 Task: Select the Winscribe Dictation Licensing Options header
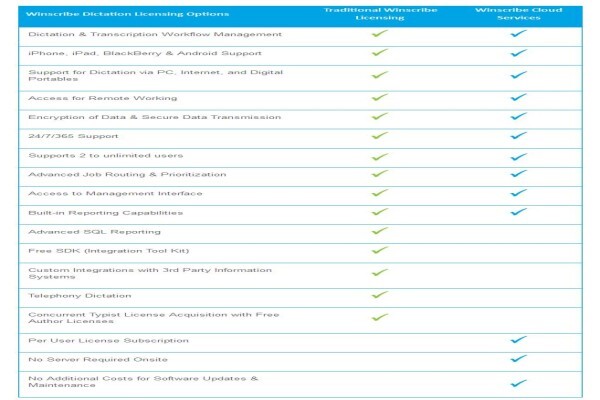coord(127,14)
